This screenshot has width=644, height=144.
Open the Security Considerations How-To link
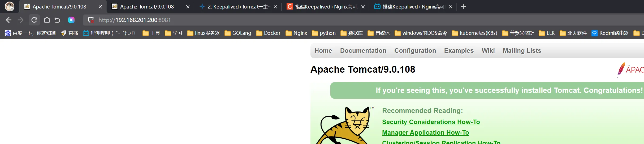click(431, 122)
